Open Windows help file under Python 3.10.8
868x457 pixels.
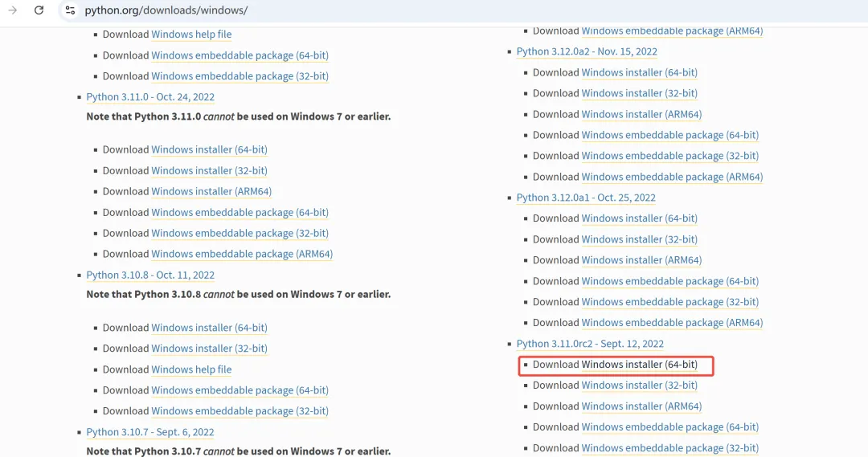point(191,369)
